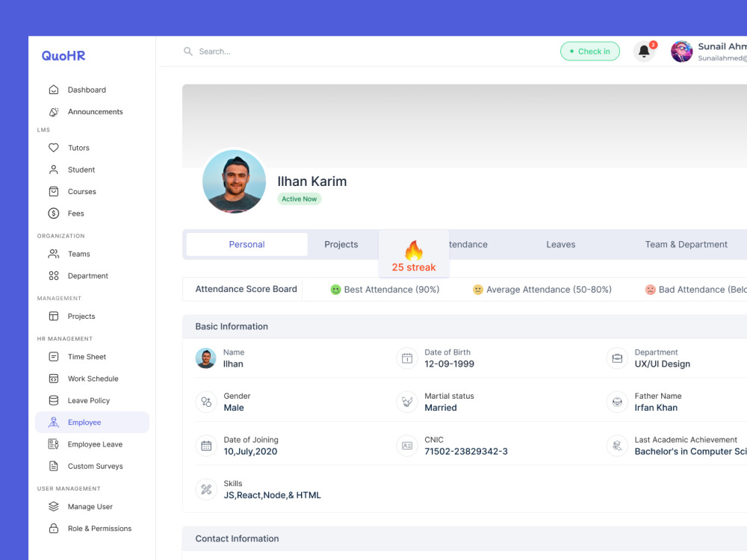The height and width of the screenshot is (560, 747).
Task: Open the Team & Department tab
Action: point(686,244)
